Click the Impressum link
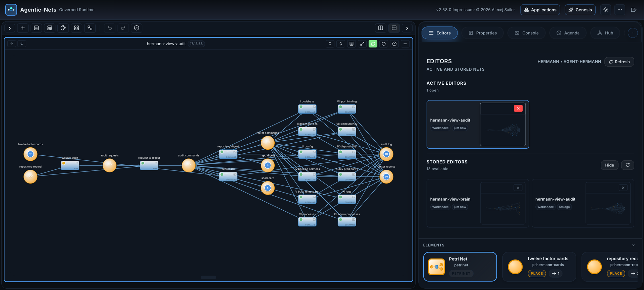Screen dimensions: 644x290 [x=463, y=10]
